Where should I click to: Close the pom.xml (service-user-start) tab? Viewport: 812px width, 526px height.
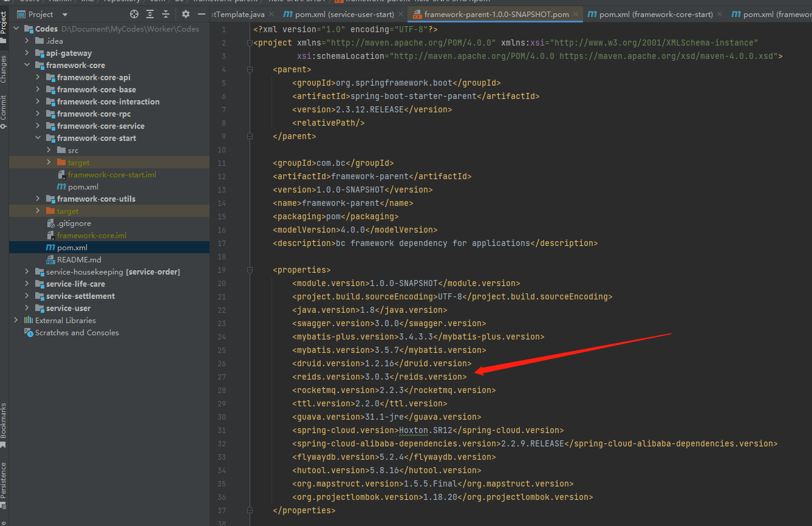pos(401,14)
